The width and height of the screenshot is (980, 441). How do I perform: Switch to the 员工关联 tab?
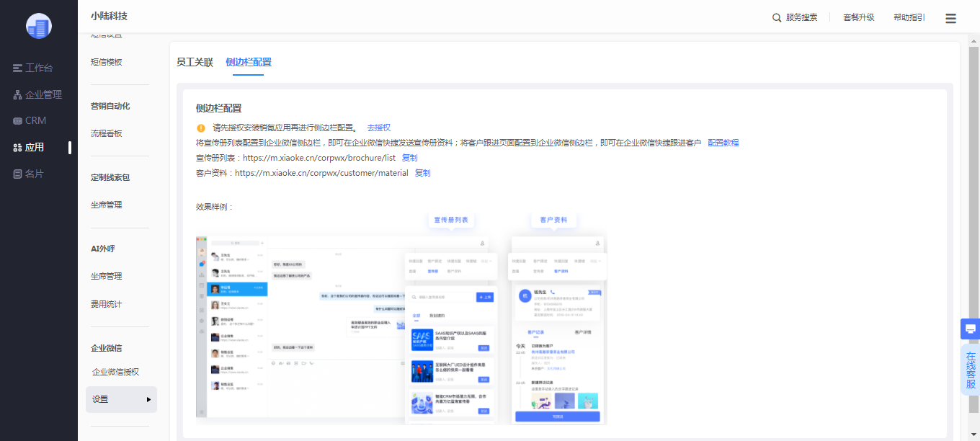point(195,62)
